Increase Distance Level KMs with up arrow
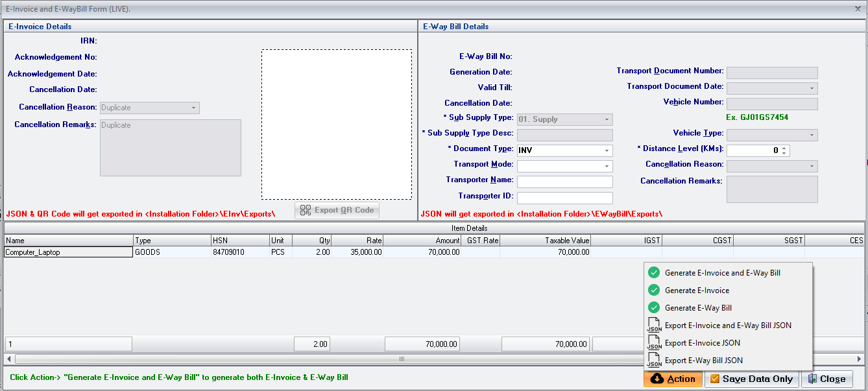The height and width of the screenshot is (391, 868). [785, 148]
